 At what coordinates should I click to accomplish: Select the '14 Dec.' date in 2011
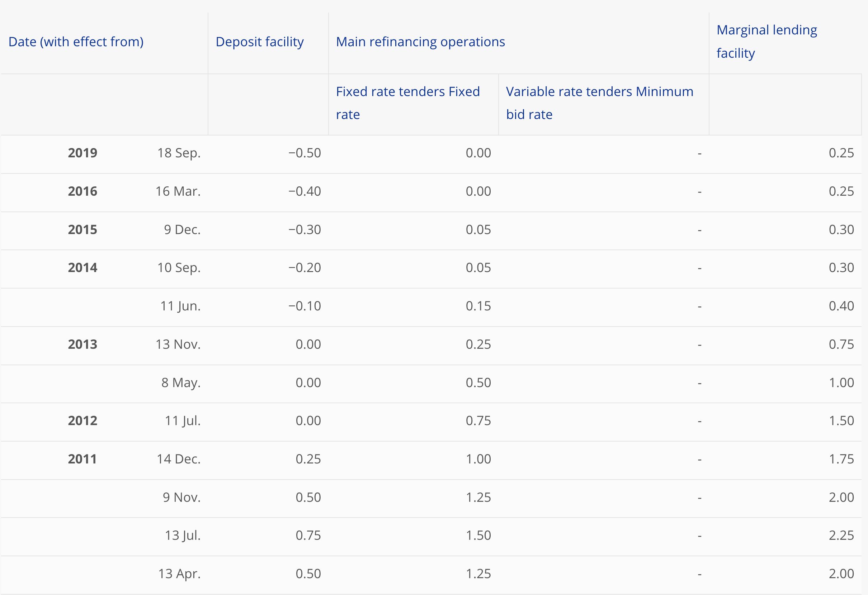(179, 459)
